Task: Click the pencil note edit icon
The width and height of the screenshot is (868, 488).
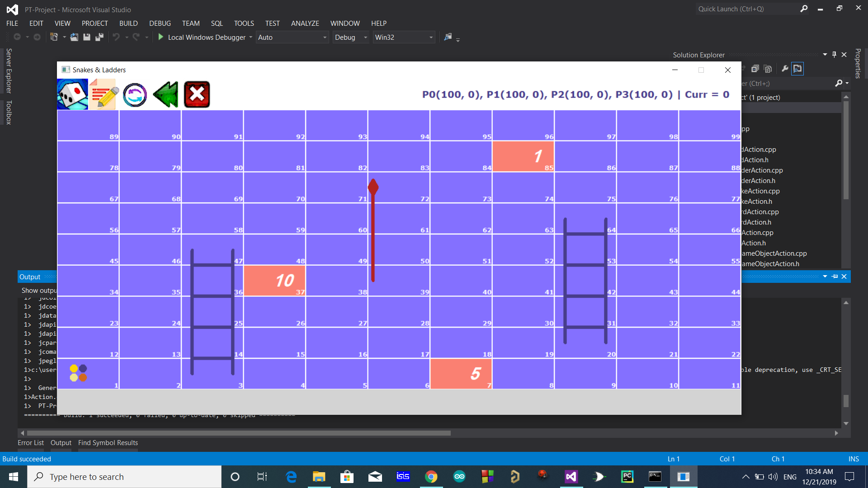Action: [104, 94]
